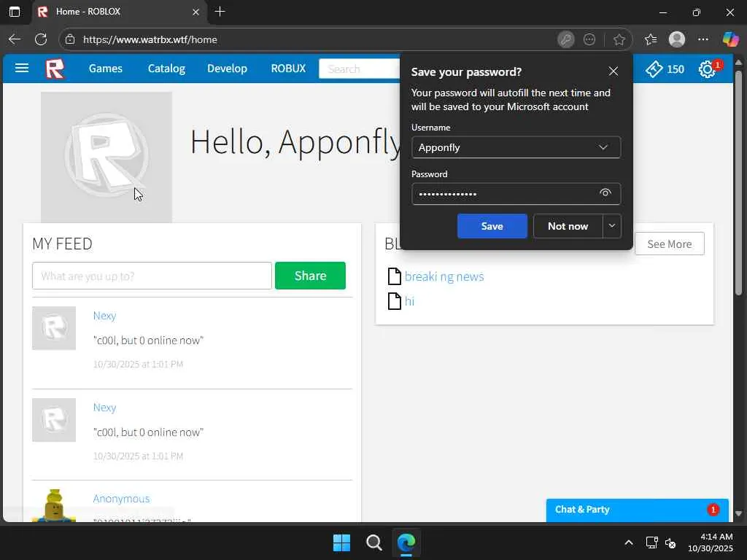This screenshot has width=747, height=560.
Task: Show hidden system tray icons
Action: pos(629,542)
